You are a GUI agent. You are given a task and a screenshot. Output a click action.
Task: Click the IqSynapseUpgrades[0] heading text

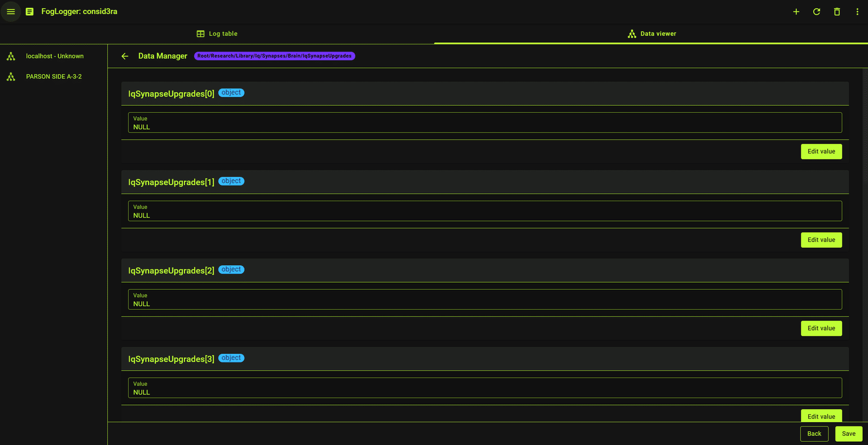point(171,94)
